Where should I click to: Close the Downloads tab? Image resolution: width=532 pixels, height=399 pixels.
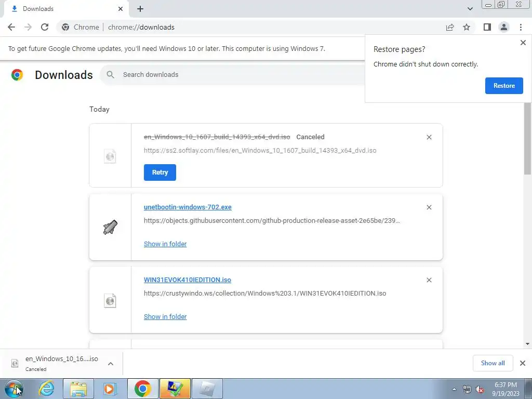pos(121,9)
